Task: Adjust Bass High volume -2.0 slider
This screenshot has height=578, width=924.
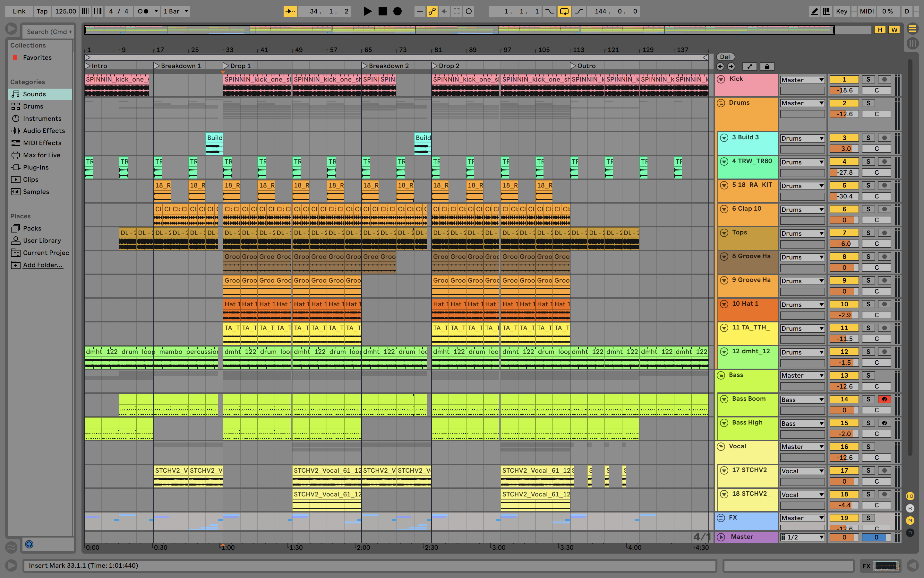Action: 844,434
